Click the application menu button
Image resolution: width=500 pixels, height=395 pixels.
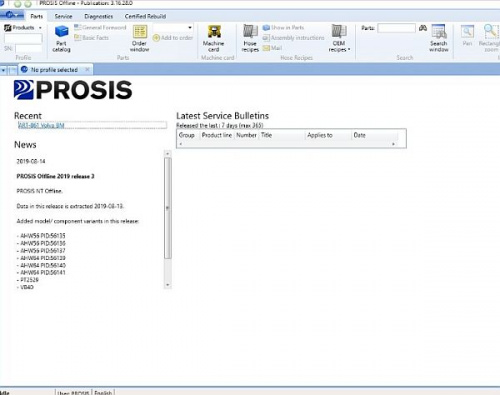point(12,15)
